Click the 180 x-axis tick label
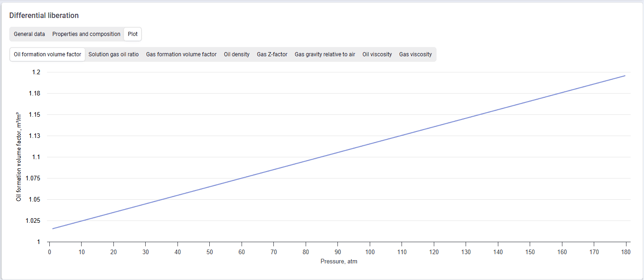Image resolution: width=644 pixels, height=280 pixels. click(x=626, y=252)
